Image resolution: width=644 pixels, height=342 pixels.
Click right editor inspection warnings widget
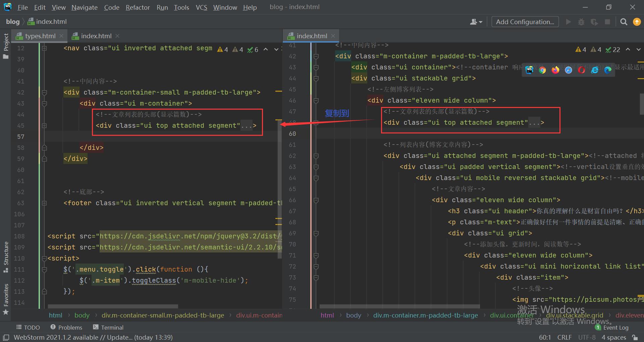(598, 50)
